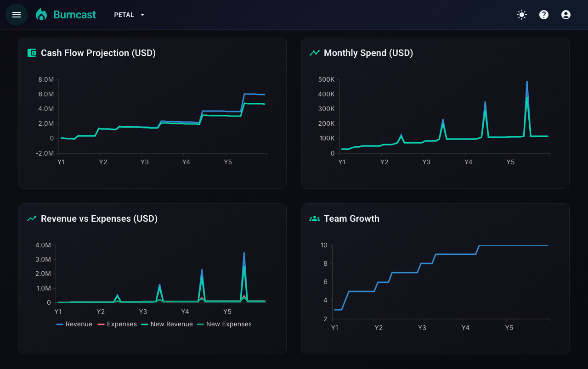The height and width of the screenshot is (369, 588).
Task: Click the people icon beside Team Growth
Action: [315, 218]
